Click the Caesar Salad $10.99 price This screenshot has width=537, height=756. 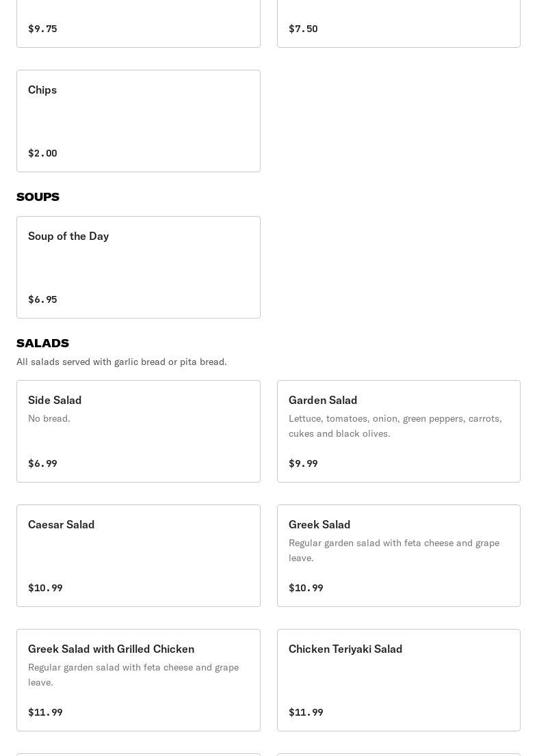(x=45, y=588)
